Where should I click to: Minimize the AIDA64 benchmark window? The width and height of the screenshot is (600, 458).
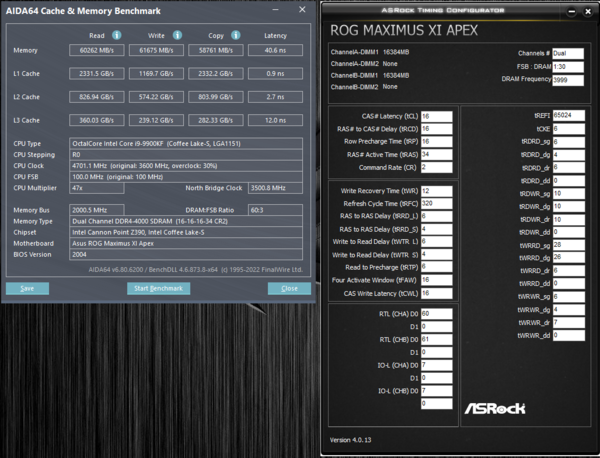276,10
